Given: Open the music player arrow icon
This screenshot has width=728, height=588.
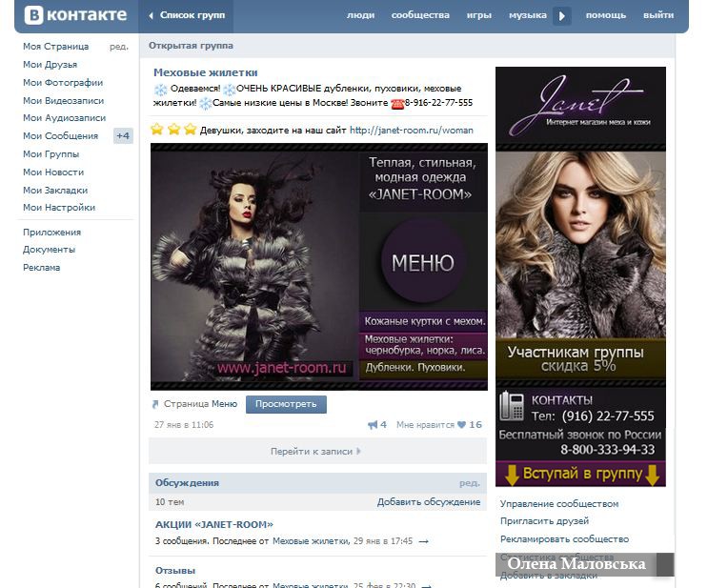Looking at the screenshot, I should (562, 16).
